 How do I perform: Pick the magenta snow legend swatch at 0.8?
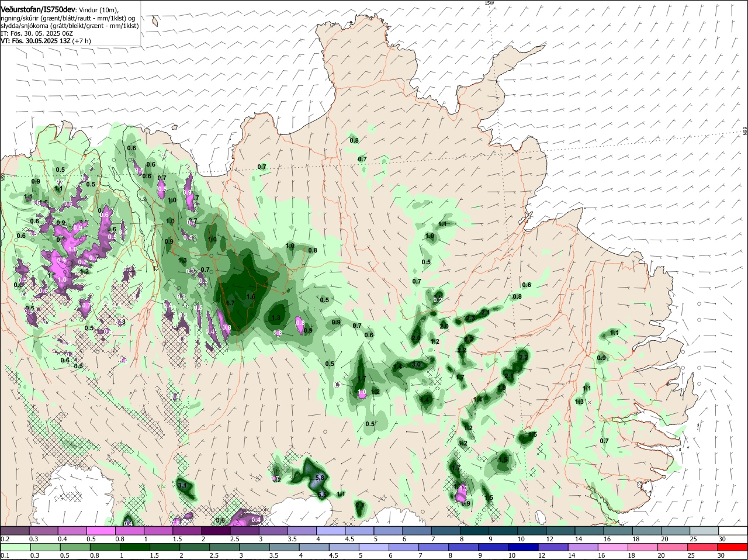point(129,530)
